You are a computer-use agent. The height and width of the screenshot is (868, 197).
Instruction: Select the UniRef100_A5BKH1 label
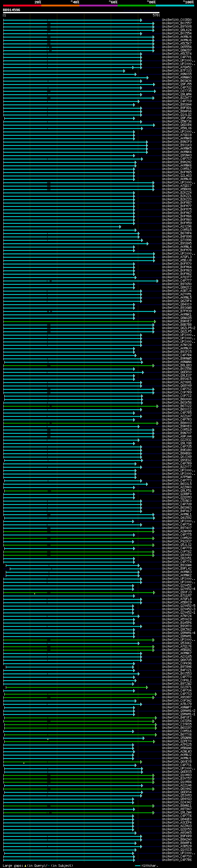coord(177,189)
